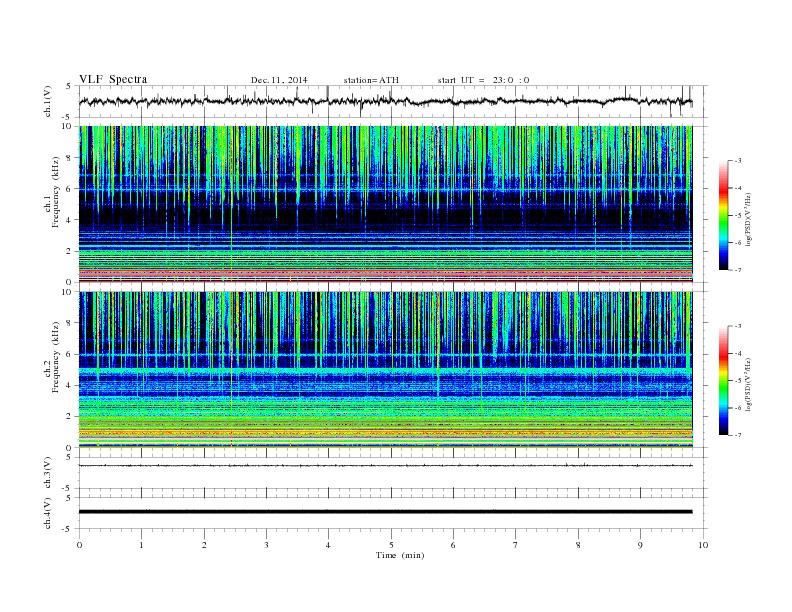The width and height of the screenshot is (792, 612).
Task: Click the upper colorbar "log(PSD)(V²/Hz)" label
Action: pos(748,220)
